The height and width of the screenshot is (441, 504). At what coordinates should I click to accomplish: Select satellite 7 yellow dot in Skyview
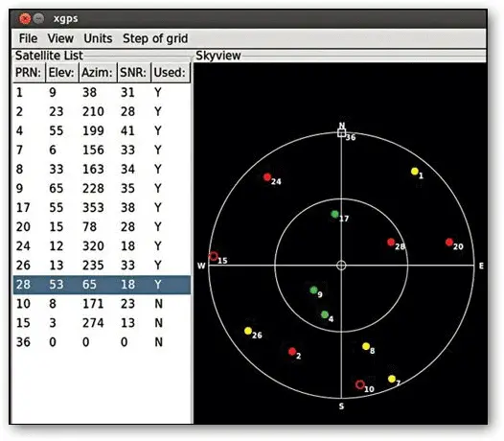coord(392,379)
